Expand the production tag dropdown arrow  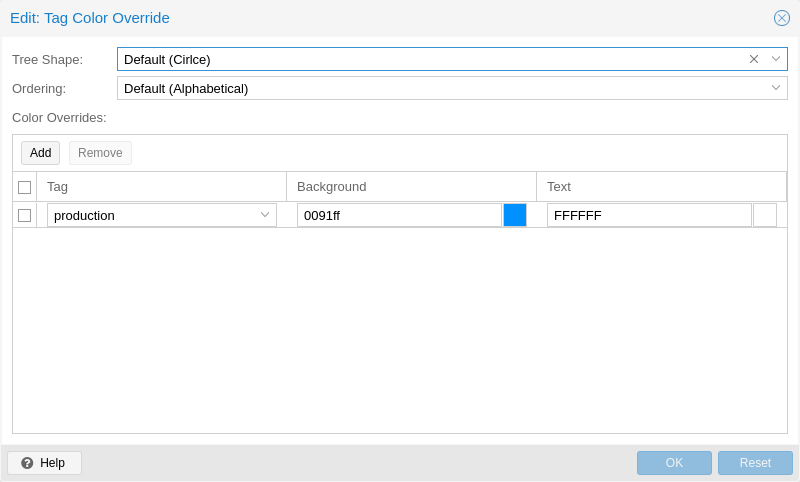265,215
